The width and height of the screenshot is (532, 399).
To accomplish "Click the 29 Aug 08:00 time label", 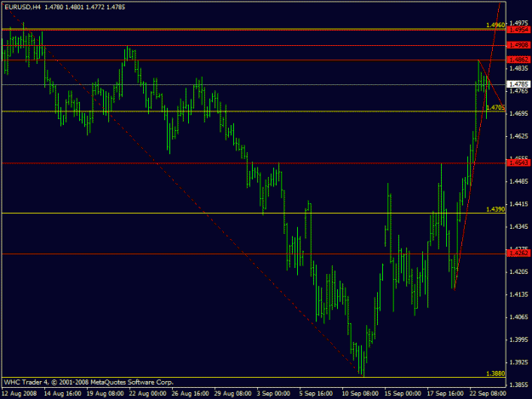I will pyautogui.click(x=232, y=394).
